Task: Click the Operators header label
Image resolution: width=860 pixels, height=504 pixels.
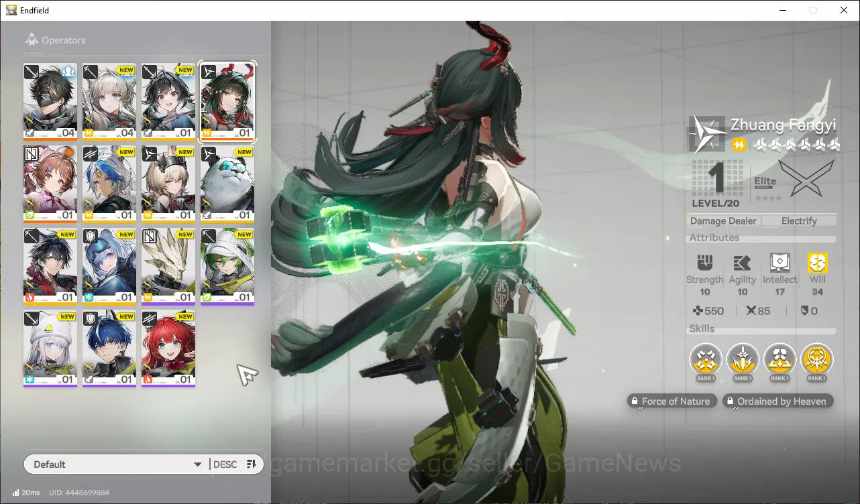Action: point(64,40)
